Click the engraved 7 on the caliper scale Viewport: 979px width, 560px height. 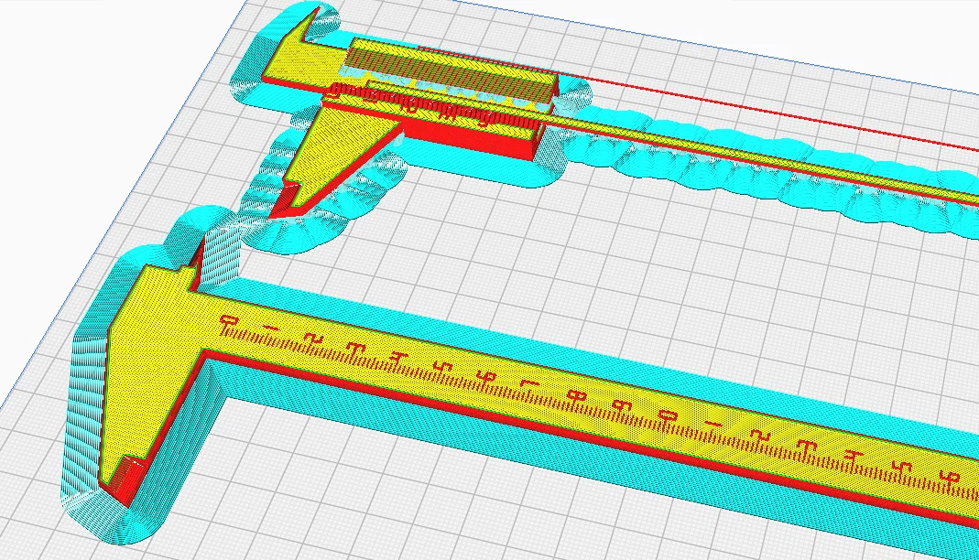pyautogui.click(x=528, y=384)
